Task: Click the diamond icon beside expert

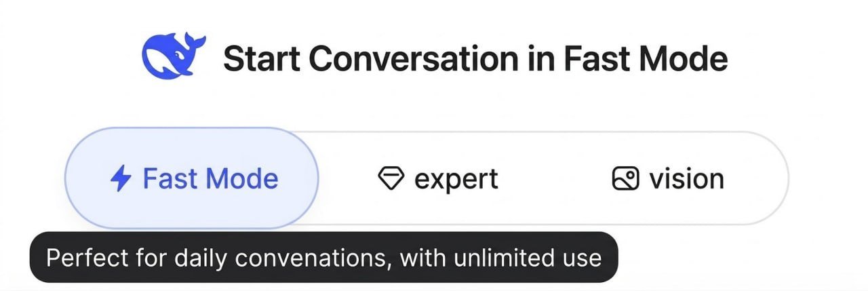Action: (x=391, y=180)
